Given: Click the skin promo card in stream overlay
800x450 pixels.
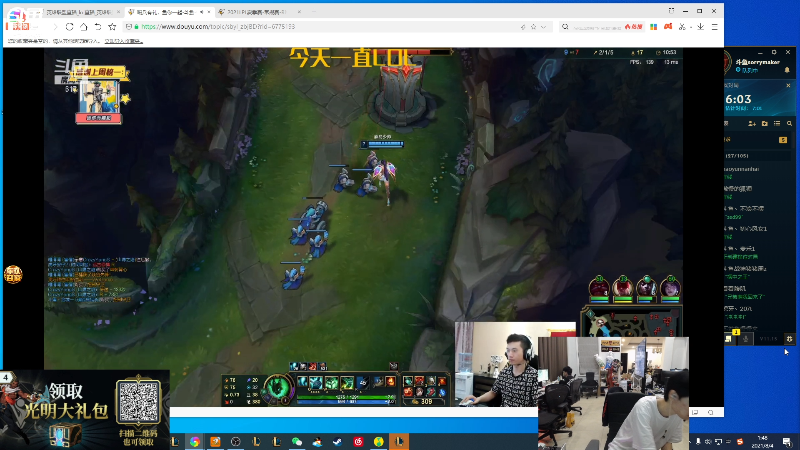Looking at the screenshot, I should [99, 95].
